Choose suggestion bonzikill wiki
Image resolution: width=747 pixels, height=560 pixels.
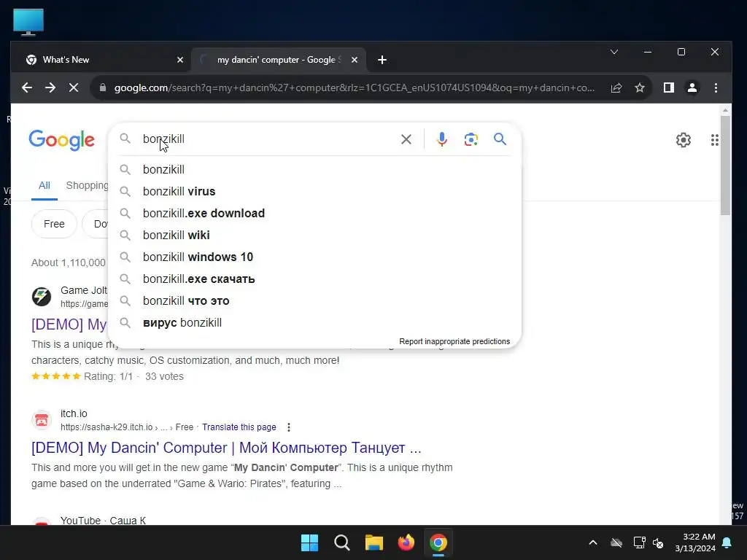(315, 236)
